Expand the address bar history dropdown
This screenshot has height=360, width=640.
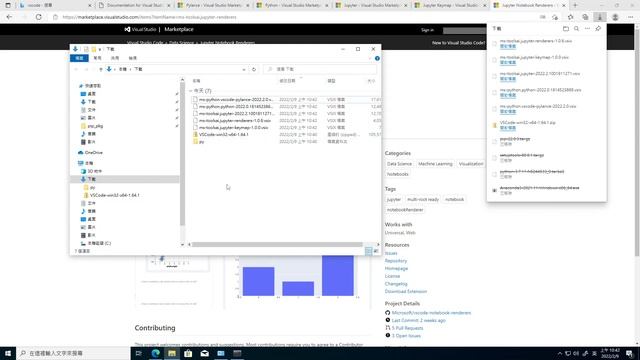[x=244, y=69]
